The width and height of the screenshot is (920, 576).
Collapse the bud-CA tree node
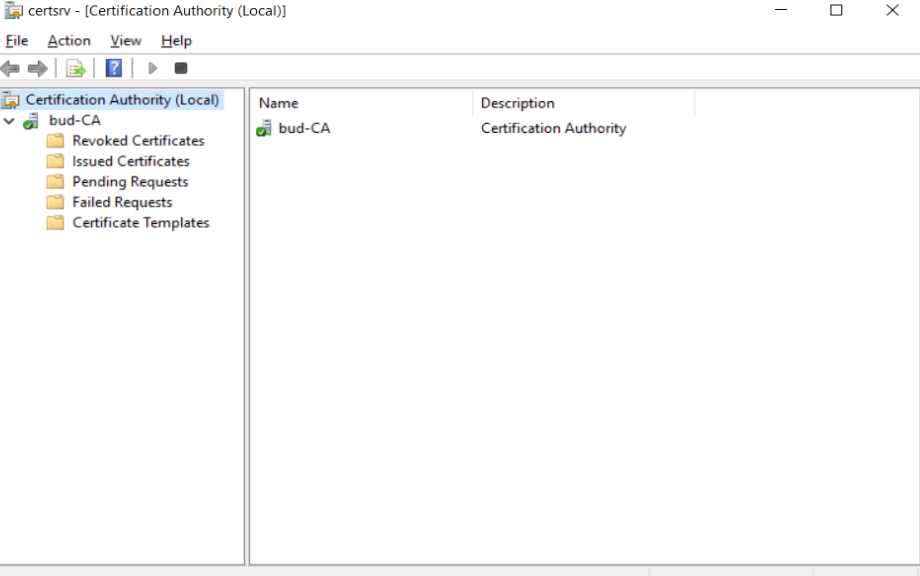pyautogui.click(x=9, y=121)
